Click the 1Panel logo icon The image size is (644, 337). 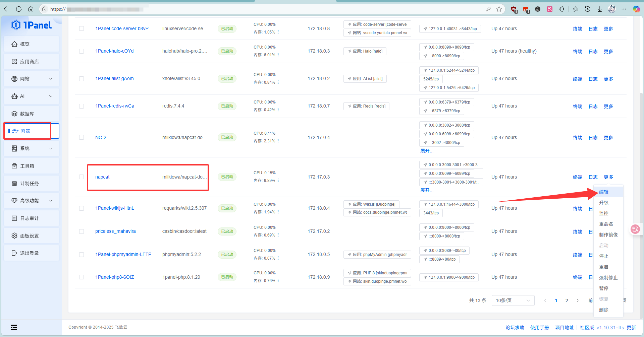click(x=16, y=25)
